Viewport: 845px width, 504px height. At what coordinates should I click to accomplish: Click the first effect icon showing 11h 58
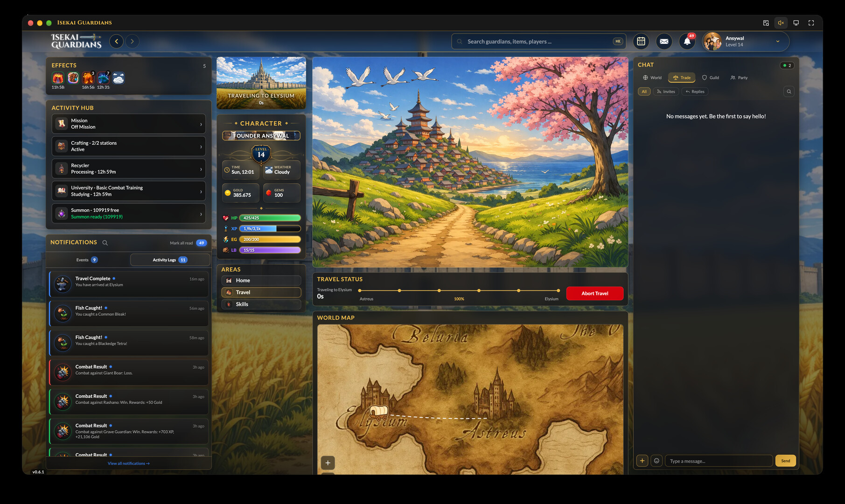(x=58, y=78)
